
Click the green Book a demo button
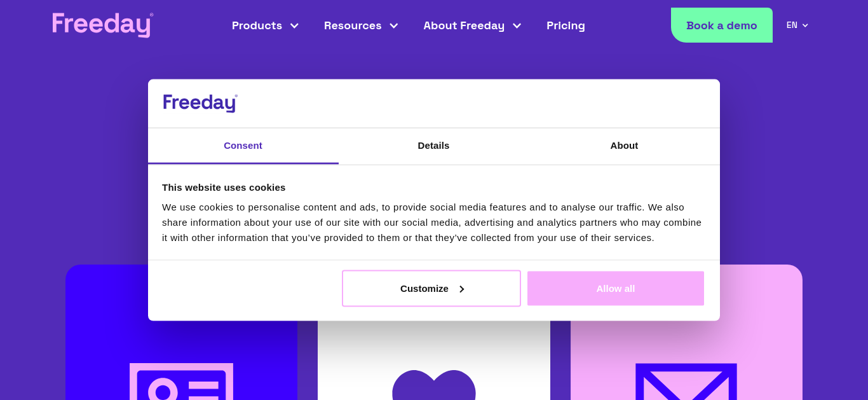click(722, 25)
